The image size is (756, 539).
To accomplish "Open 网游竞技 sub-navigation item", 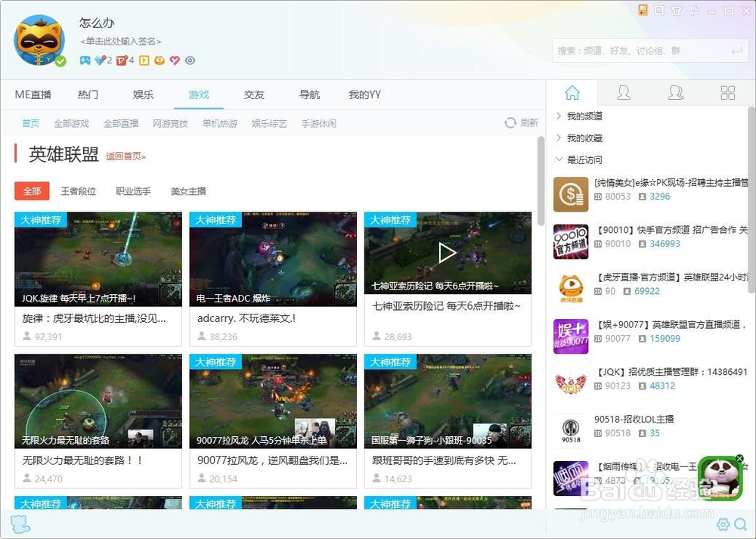I will (x=170, y=123).
